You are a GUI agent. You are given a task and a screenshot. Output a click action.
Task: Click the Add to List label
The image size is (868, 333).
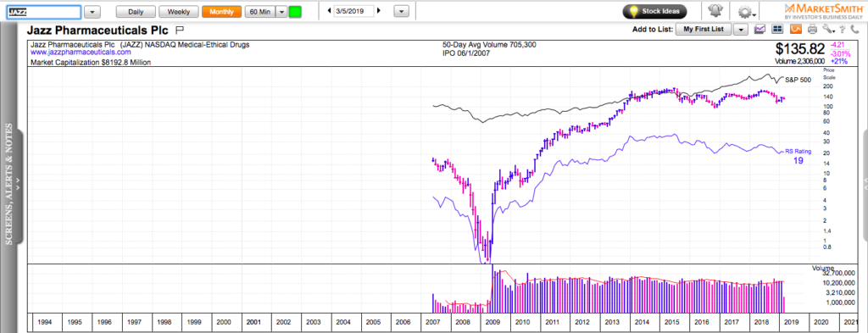(652, 30)
